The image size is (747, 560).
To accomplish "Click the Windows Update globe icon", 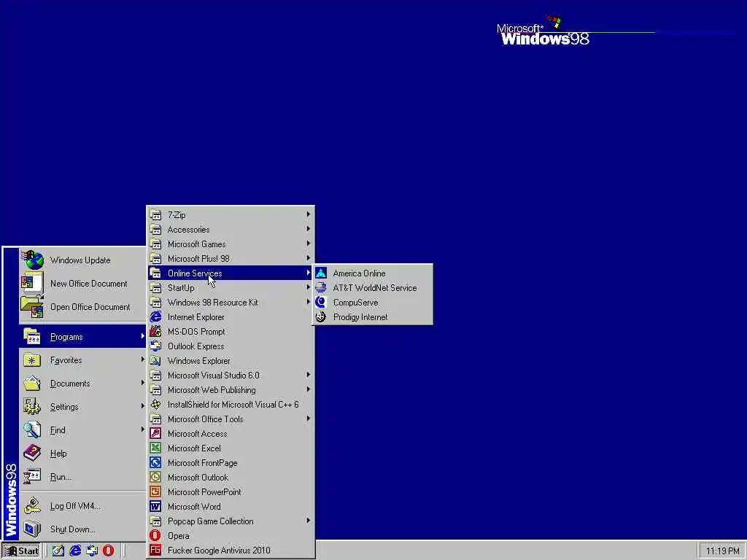I will [32, 260].
